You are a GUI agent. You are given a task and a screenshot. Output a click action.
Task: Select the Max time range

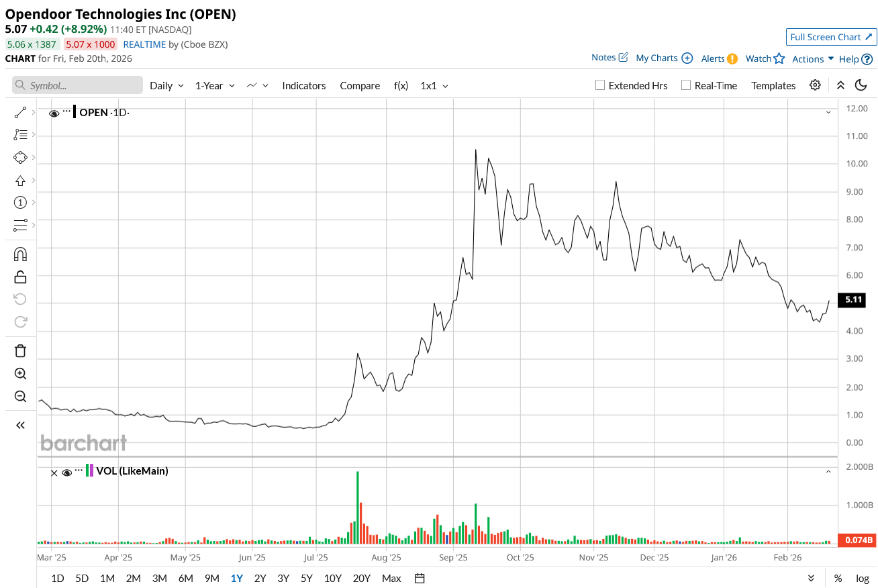click(391, 579)
